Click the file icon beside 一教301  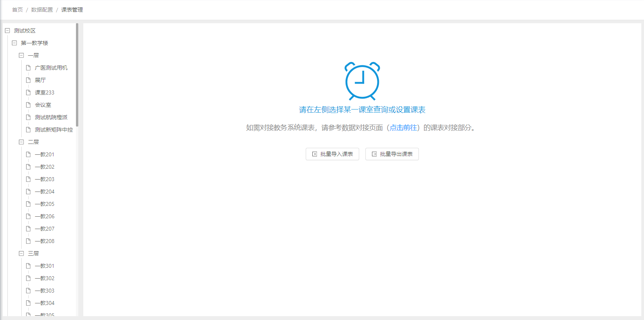[28, 266]
